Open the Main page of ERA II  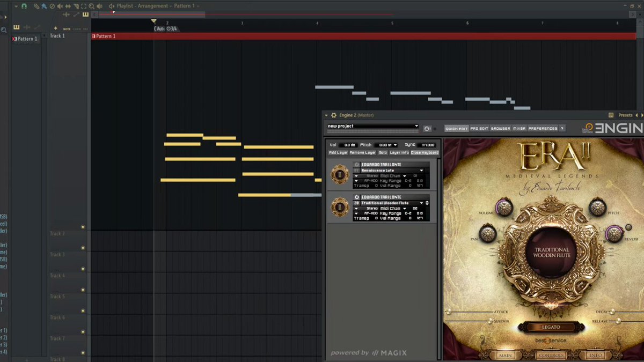pyautogui.click(x=504, y=355)
